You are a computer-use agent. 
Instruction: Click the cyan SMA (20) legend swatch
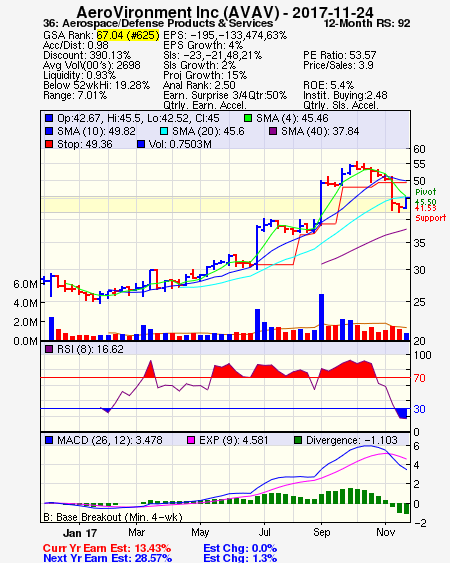pyautogui.click(x=164, y=131)
